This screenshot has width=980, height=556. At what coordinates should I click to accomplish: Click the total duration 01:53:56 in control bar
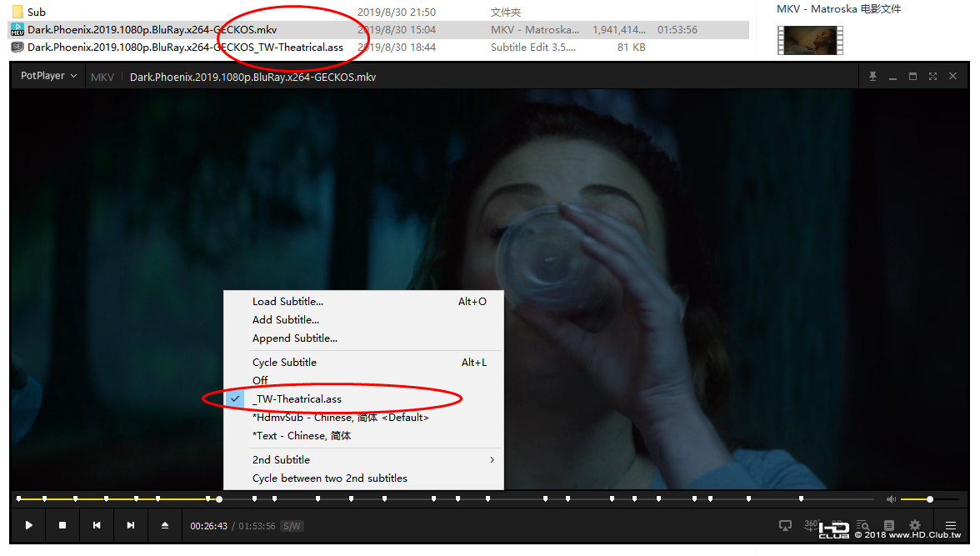[257, 526]
